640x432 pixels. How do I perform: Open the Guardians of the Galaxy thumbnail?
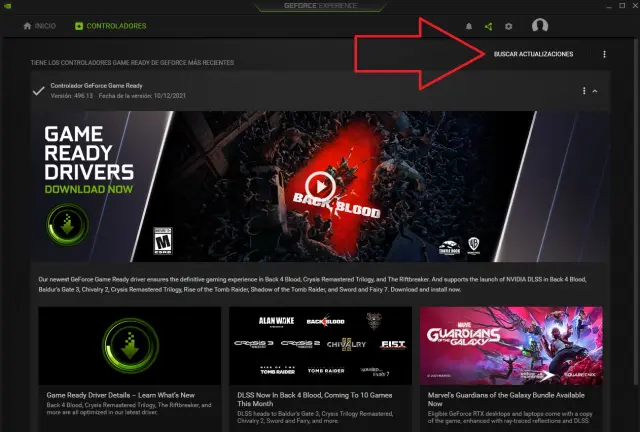click(x=510, y=345)
